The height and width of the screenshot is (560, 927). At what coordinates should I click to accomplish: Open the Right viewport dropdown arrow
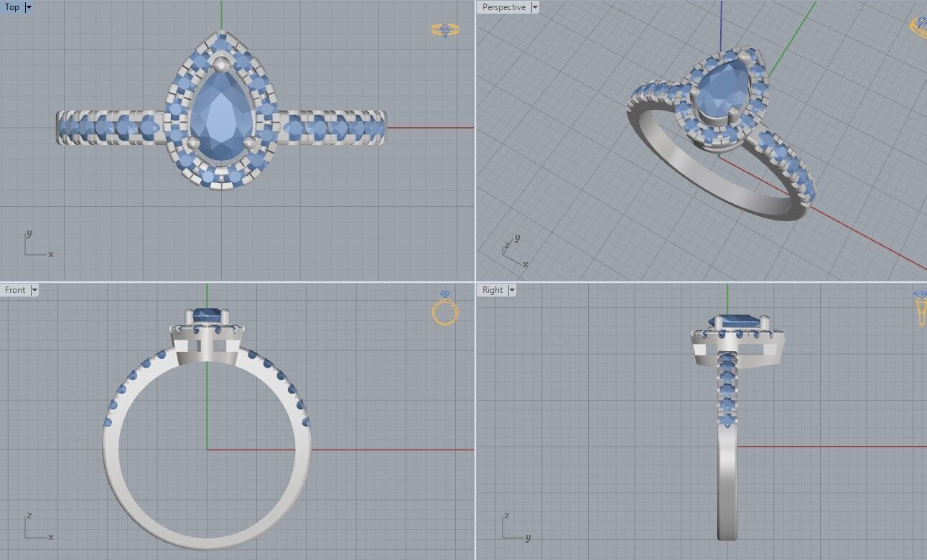coord(512,290)
